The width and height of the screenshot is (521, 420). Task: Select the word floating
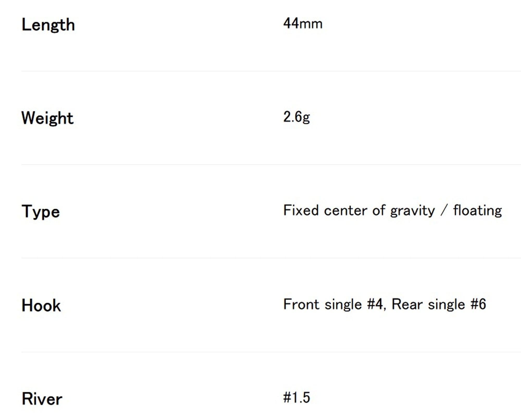477,211
